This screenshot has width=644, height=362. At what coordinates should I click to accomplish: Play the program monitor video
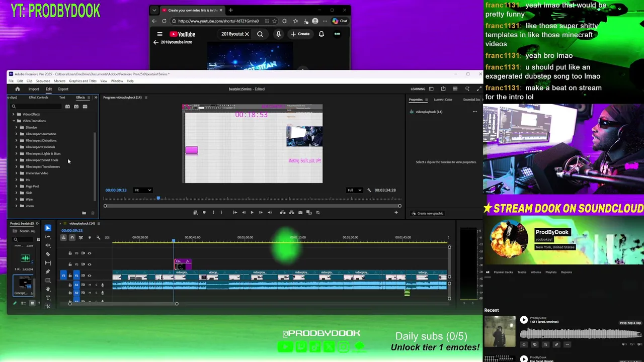coord(252,212)
